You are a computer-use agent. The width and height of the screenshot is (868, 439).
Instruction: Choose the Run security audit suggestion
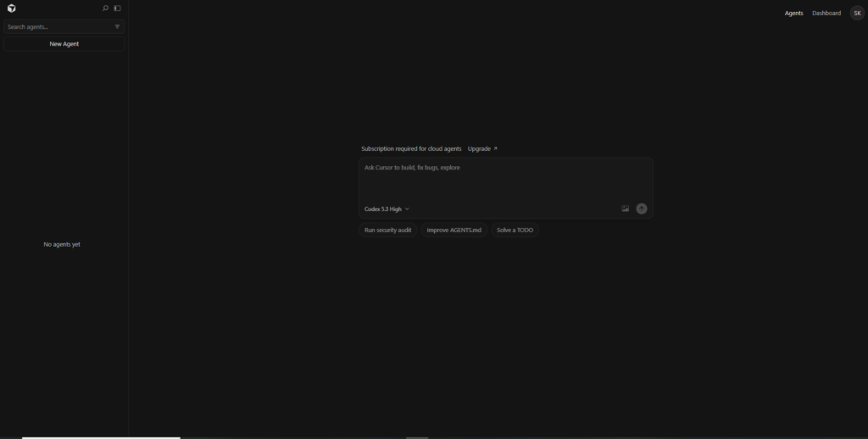tap(387, 230)
